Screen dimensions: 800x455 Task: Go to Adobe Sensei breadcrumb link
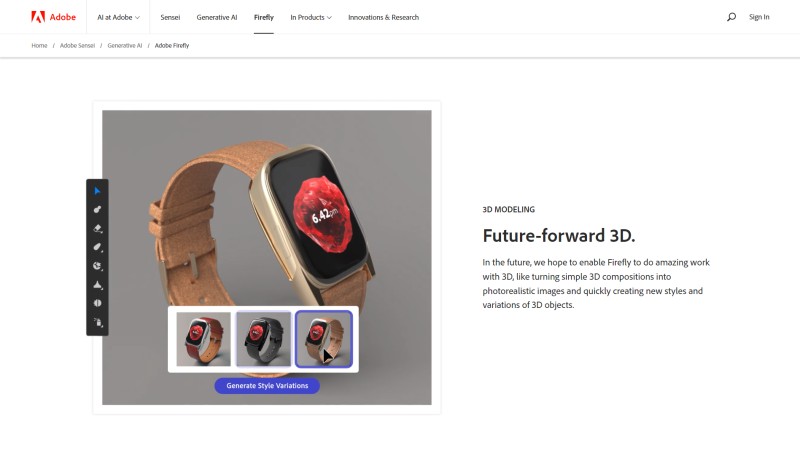click(78, 45)
